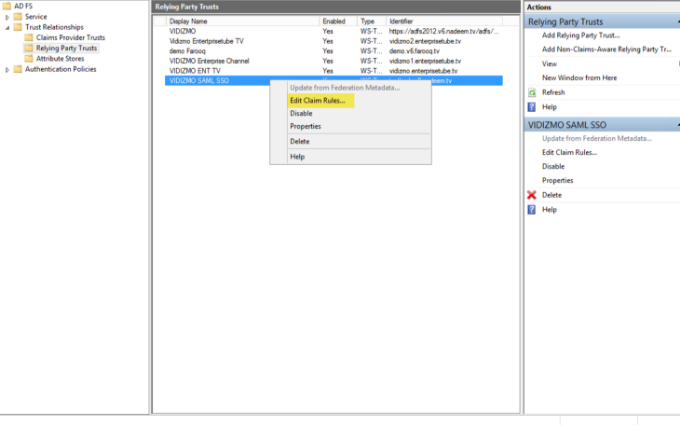This screenshot has width=680, height=426.
Task: Expand the Service tree node
Action: pyautogui.click(x=8, y=17)
